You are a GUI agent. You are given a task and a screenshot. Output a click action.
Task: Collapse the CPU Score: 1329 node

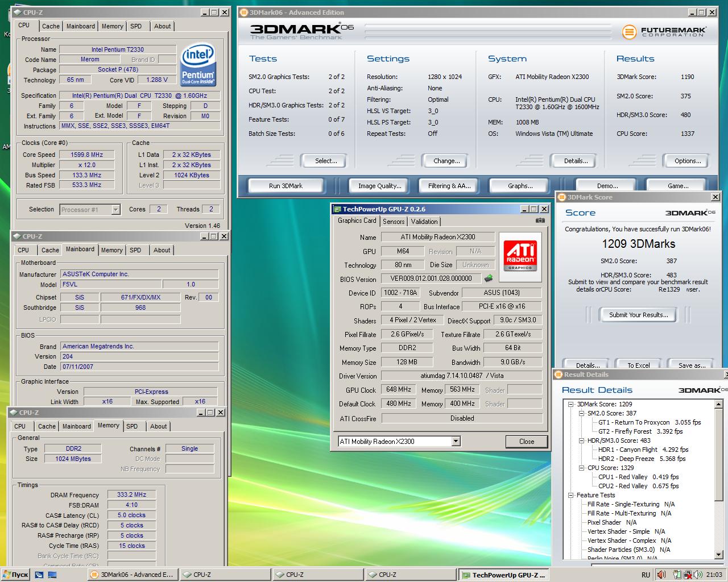582,468
